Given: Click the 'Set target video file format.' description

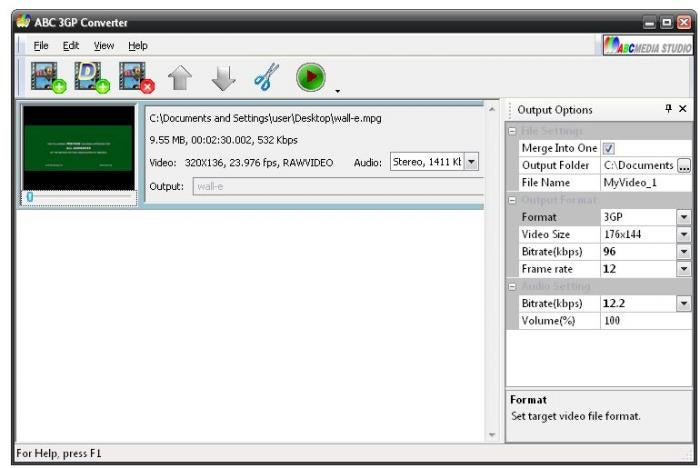Looking at the screenshot, I should [x=575, y=416].
